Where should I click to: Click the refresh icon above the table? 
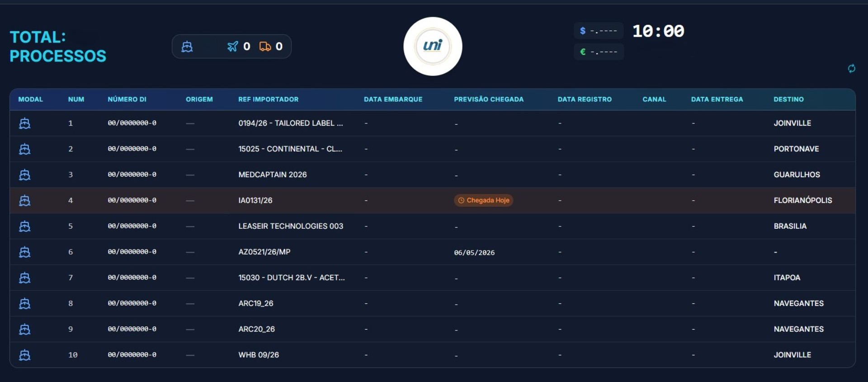point(851,68)
